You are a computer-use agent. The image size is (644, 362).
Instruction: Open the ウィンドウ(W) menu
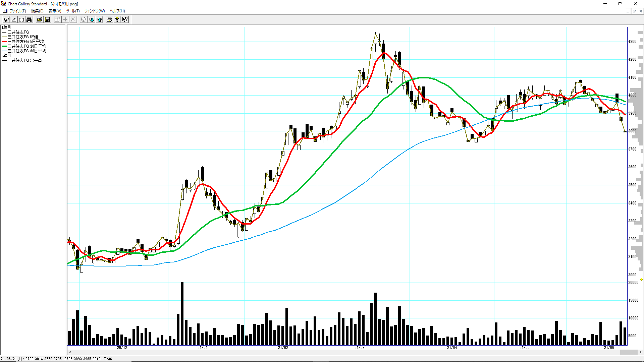[x=94, y=11]
